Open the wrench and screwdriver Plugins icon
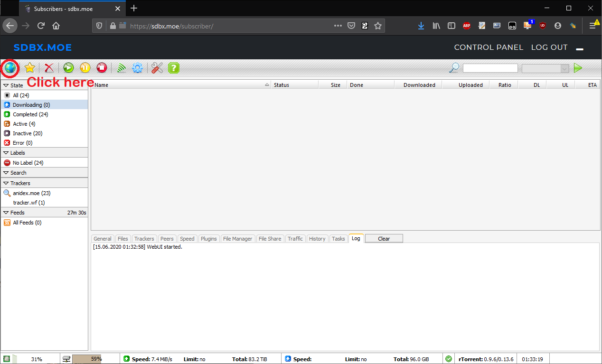This screenshot has width=602, height=364. (157, 68)
